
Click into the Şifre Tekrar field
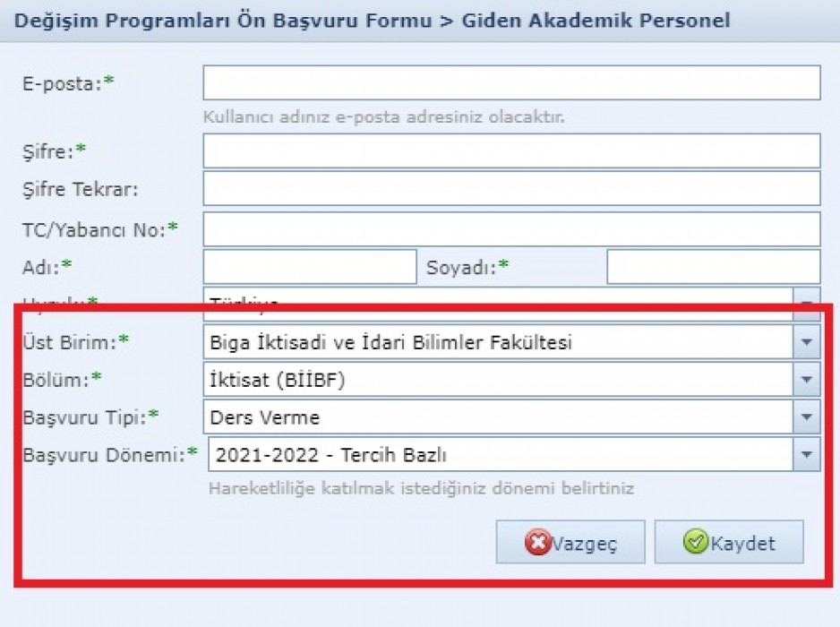(x=511, y=188)
